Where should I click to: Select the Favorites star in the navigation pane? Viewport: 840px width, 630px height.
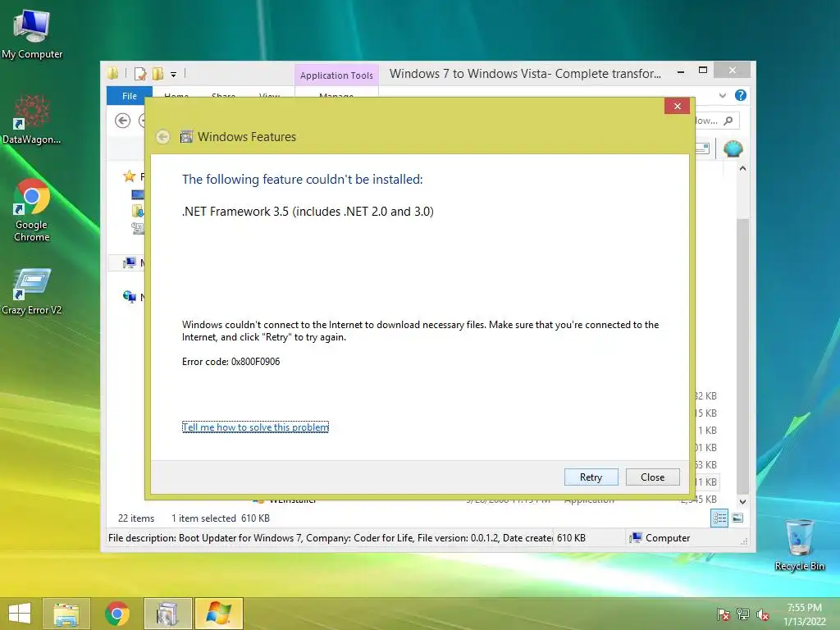tap(129, 176)
